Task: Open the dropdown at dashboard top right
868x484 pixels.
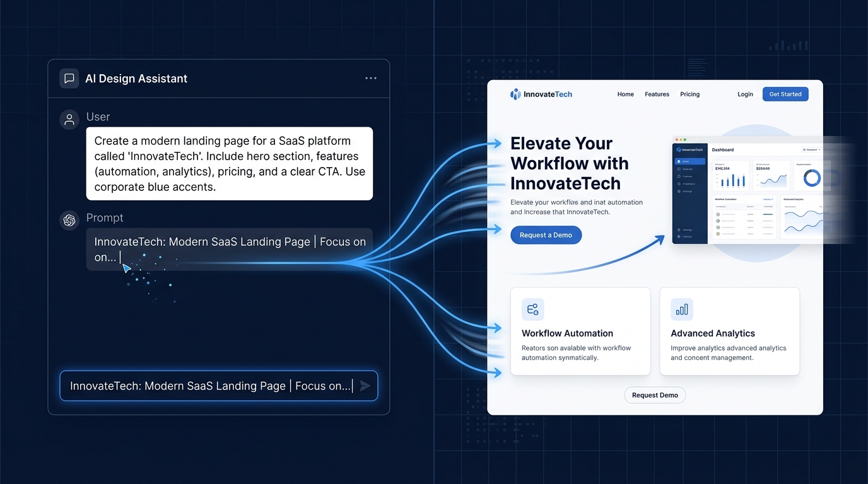Action: (811, 150)
